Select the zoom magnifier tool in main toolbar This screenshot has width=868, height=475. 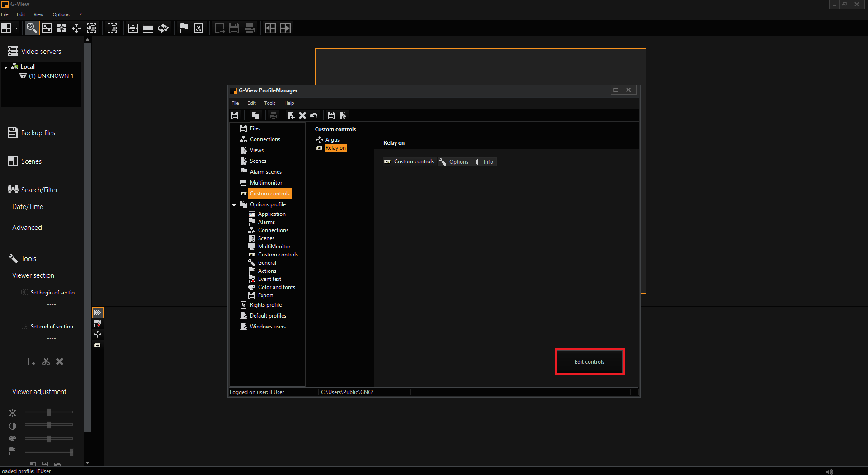pos(31,28)
